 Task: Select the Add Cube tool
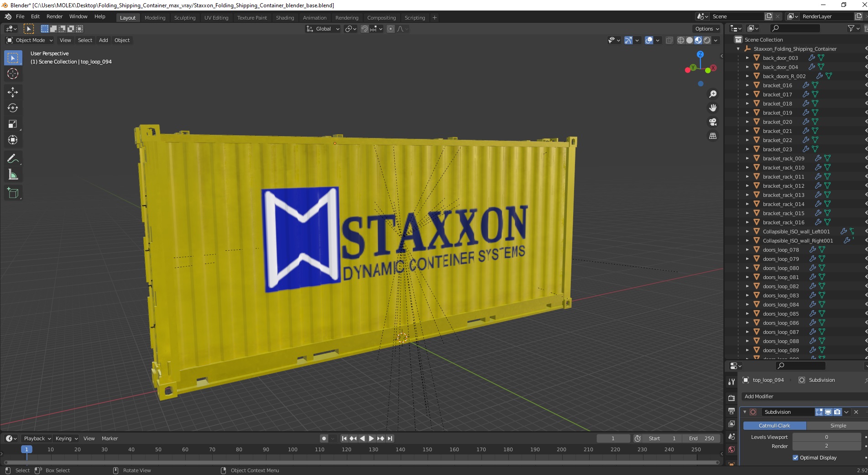[x=13, y=193]
